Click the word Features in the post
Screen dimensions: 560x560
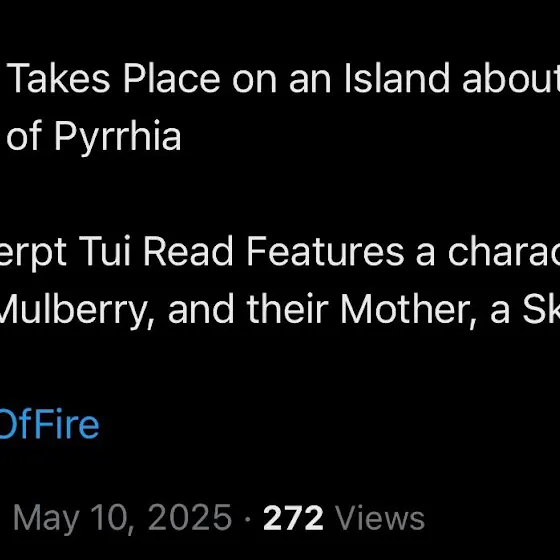coord(325,251)
